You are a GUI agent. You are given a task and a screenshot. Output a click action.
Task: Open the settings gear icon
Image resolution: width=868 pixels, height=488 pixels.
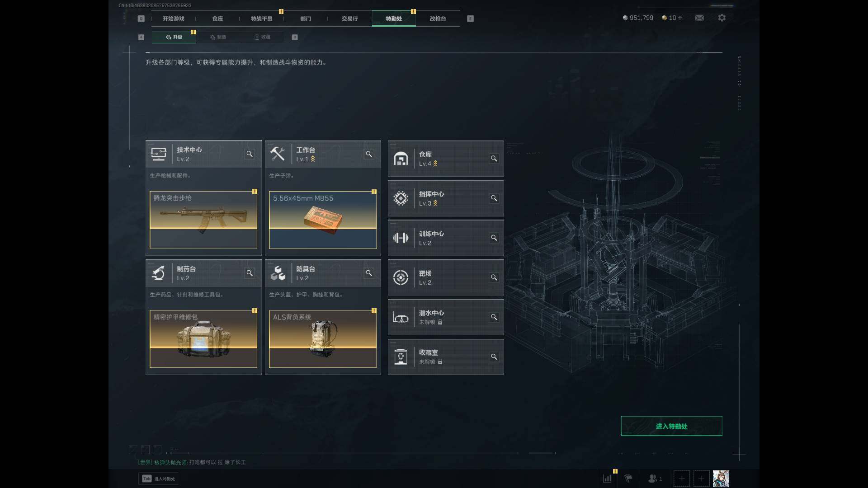click(722, 18)
